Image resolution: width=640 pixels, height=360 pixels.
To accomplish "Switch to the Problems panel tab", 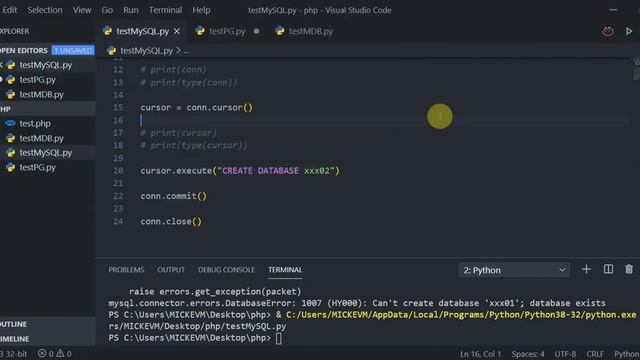I will [126, 270].
